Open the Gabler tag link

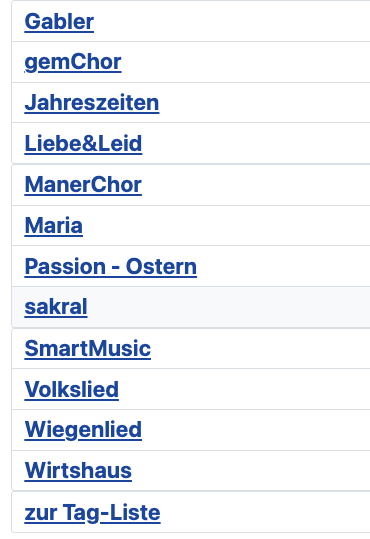59,22
